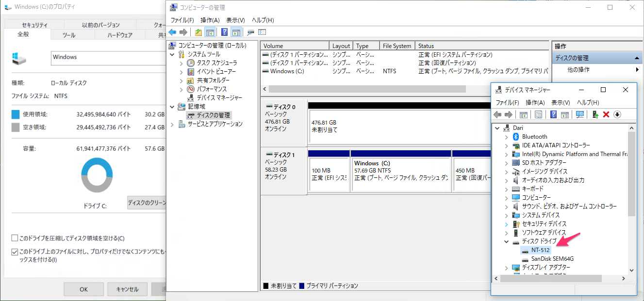The height and width of the screenshot is (301, 644).
Task: Switch to the ツール tab
Action: (x=69, y=35)
